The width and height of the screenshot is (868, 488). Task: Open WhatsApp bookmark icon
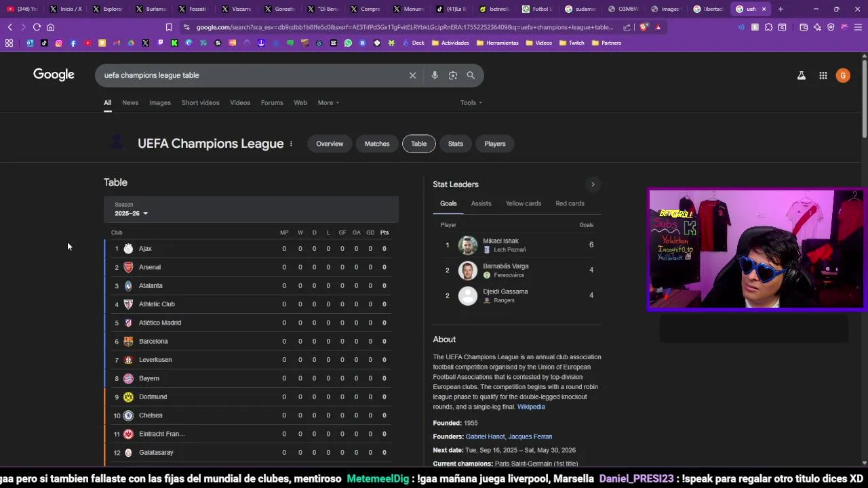(348, 43)
